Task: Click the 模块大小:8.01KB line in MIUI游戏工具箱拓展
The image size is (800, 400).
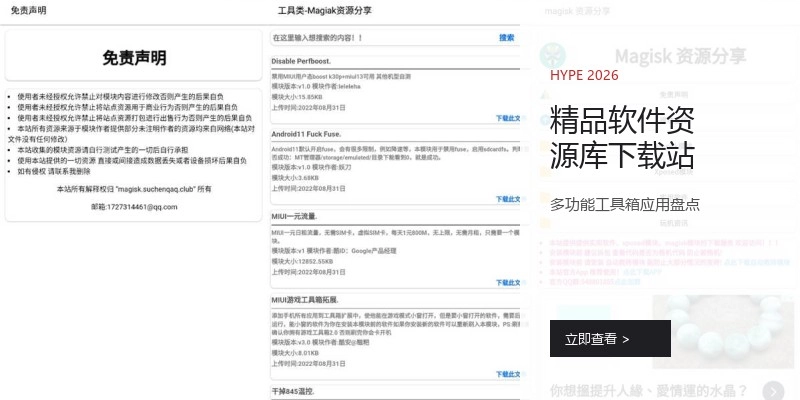Action: (295, 353)
